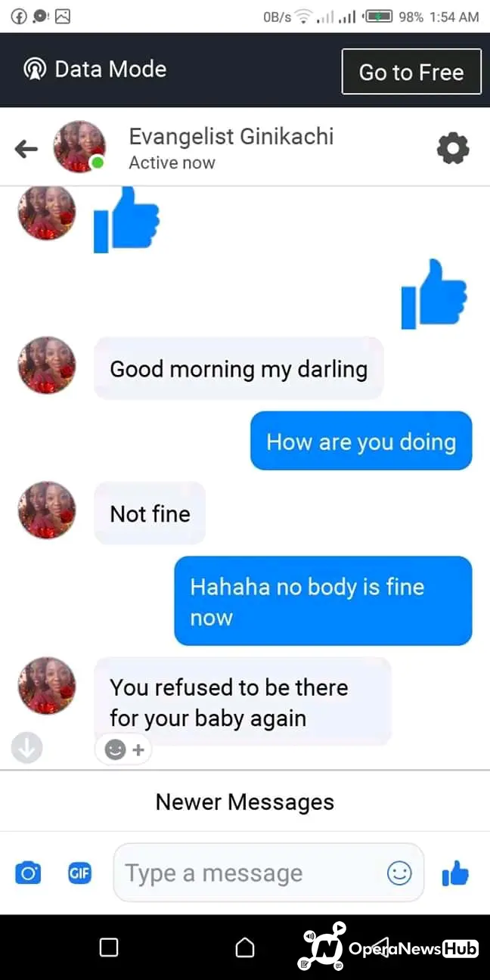
Task: Add reaction with the smiley plus button
Action: [123, 749]
